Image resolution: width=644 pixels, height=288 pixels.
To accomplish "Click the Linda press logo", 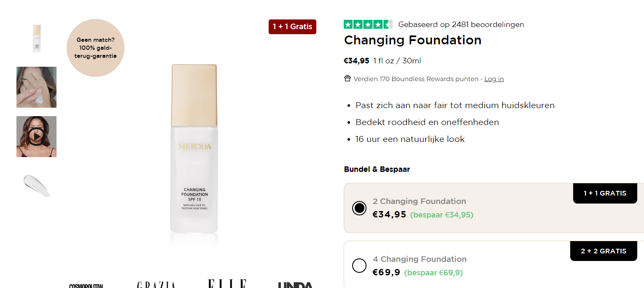I will click(295, 285).
